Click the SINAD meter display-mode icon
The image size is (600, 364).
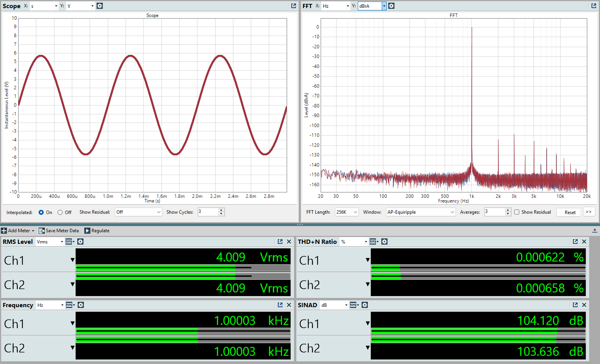[354, 305]
